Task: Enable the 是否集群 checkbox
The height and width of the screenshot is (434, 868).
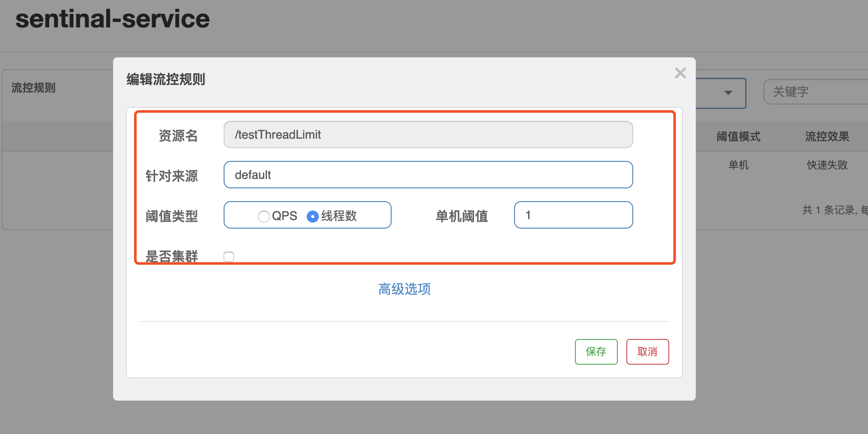Action: 229,256
